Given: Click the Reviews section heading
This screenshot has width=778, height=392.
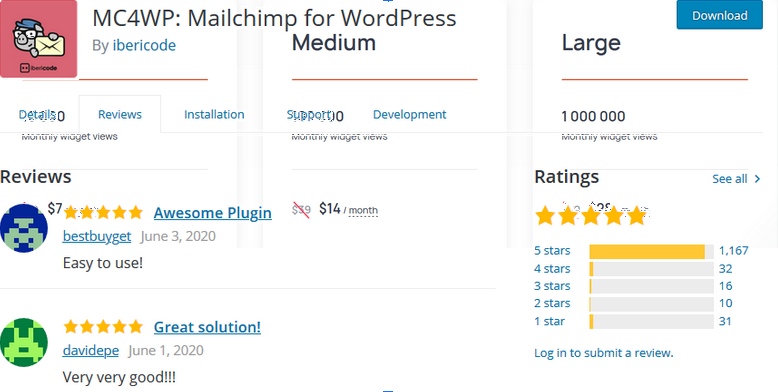Looking at the screenshot, I should pos(36,177).
